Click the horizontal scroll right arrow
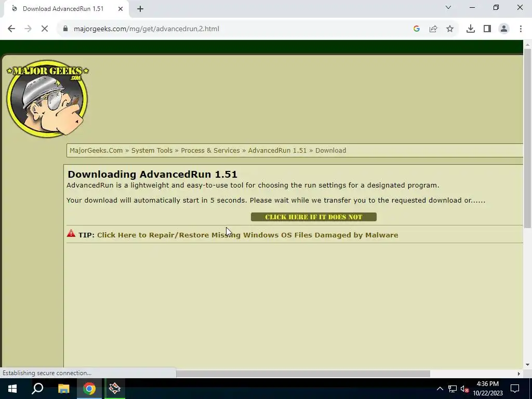This screenshot has height=399, width=532. click(x=518, y=374)
